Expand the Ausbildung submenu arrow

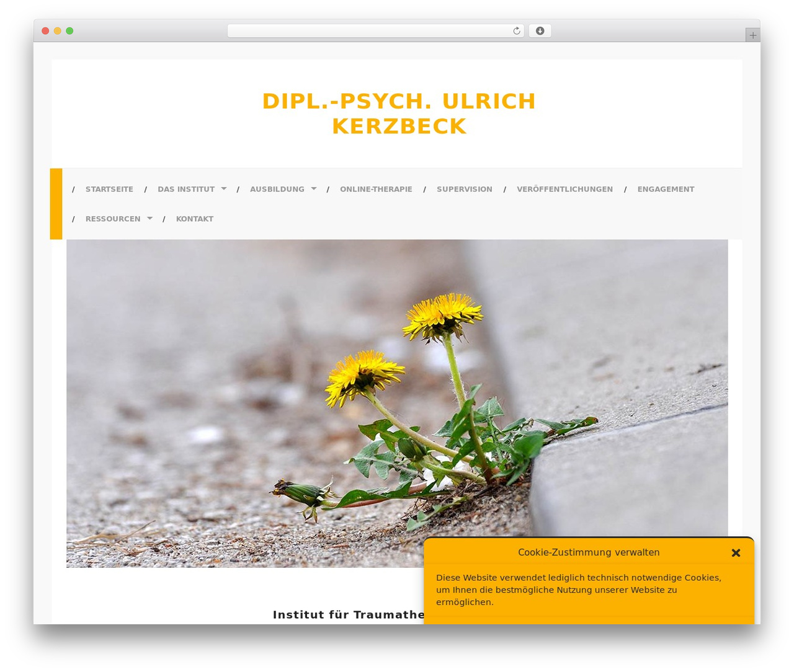pos(313,188)
